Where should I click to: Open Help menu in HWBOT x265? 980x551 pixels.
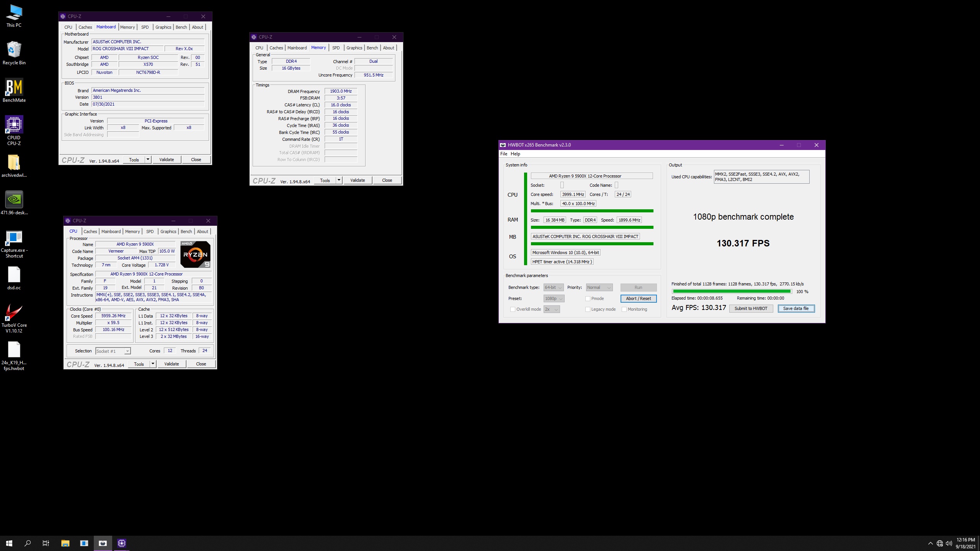pos(515,154)
